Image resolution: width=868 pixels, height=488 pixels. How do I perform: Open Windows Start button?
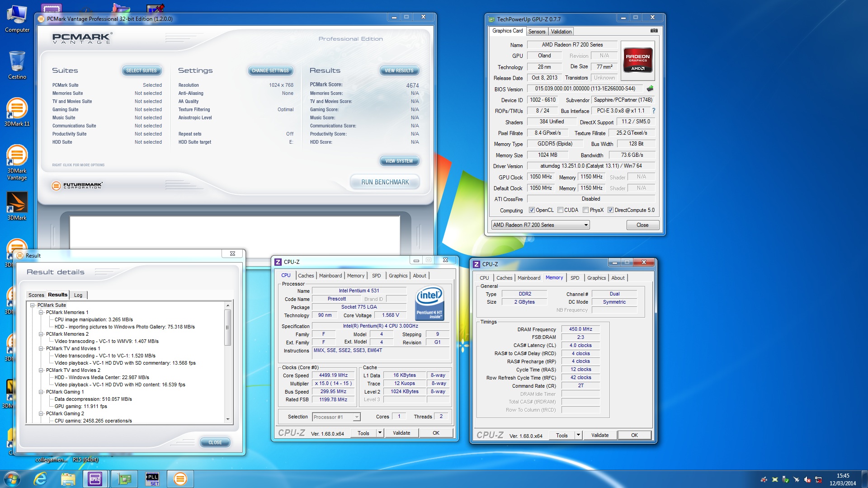tap(12, 479)
